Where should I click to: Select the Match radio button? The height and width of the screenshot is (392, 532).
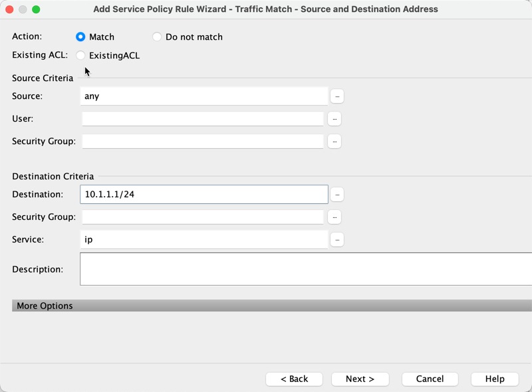(81, 37)
